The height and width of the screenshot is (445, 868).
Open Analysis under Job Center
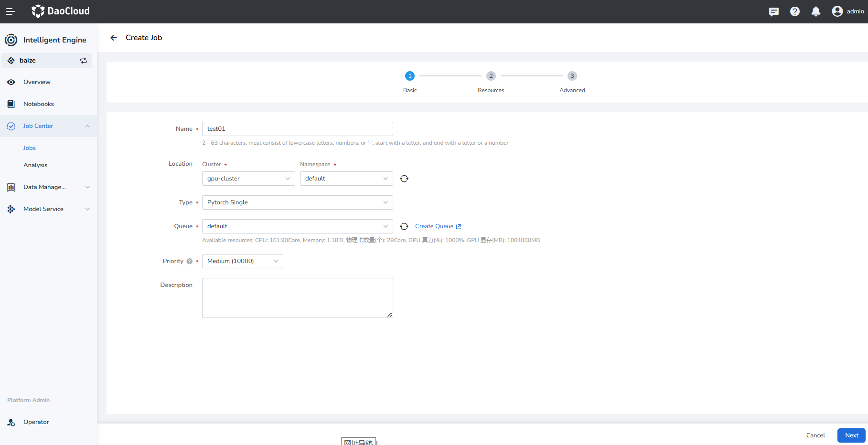coord(35,165)
